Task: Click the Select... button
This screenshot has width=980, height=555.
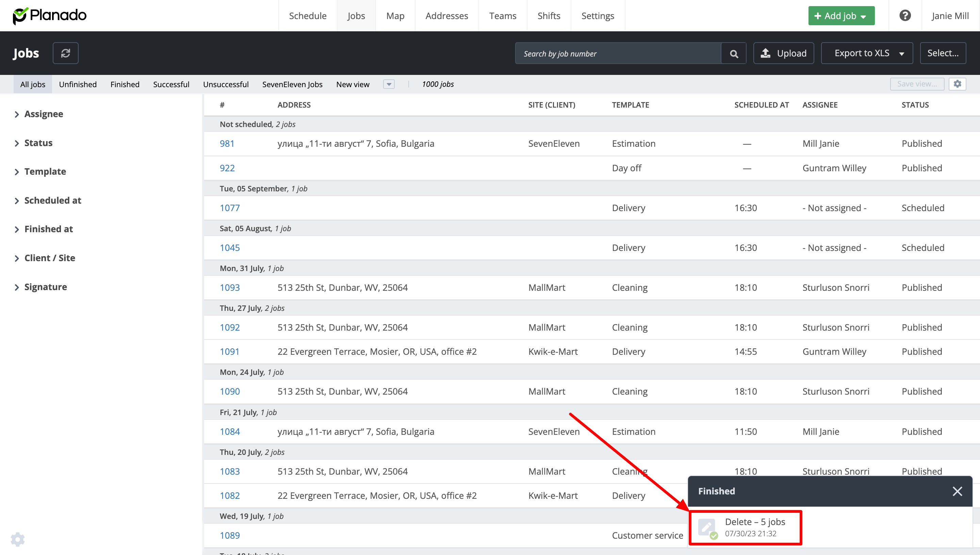Action: coord(943,53)
